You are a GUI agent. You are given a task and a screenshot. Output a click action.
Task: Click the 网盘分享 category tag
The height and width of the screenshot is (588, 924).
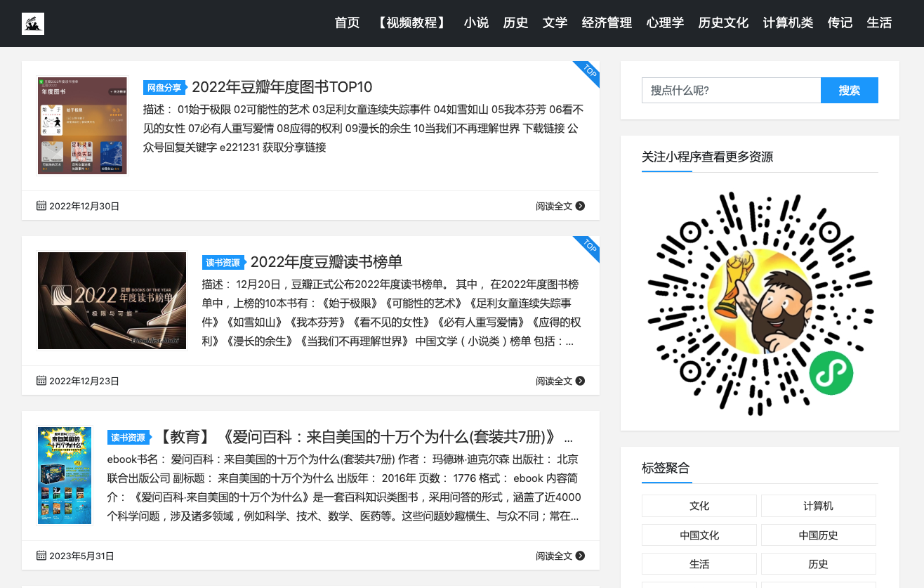[164, 88]
